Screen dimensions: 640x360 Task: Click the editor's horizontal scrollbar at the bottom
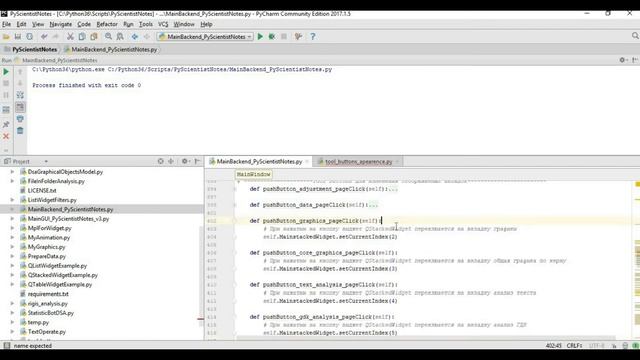pos(426,338)
